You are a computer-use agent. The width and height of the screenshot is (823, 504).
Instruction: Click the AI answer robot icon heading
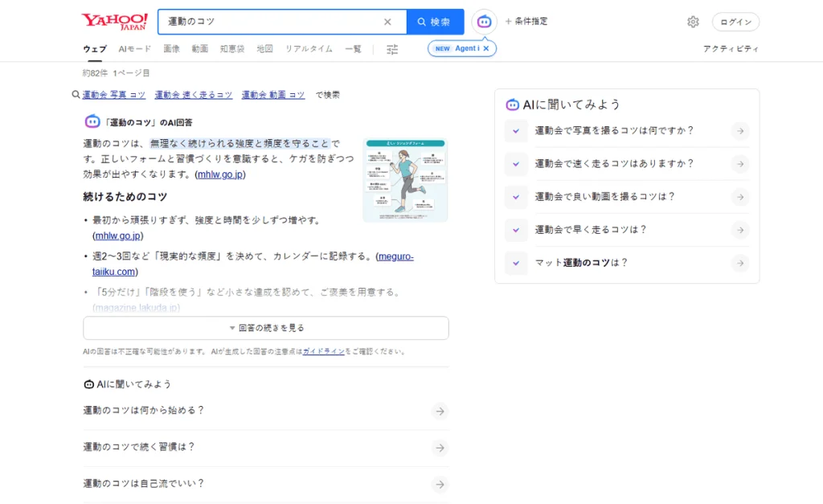click(92, 122)
